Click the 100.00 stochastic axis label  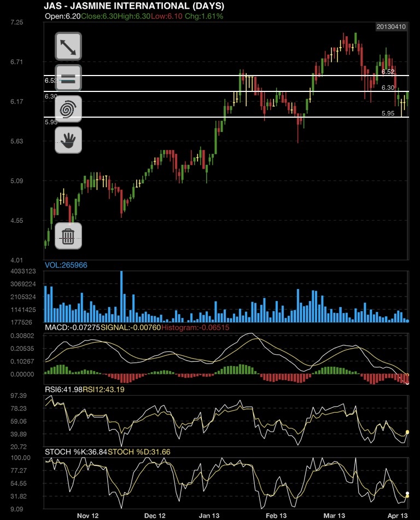[20, 458]
